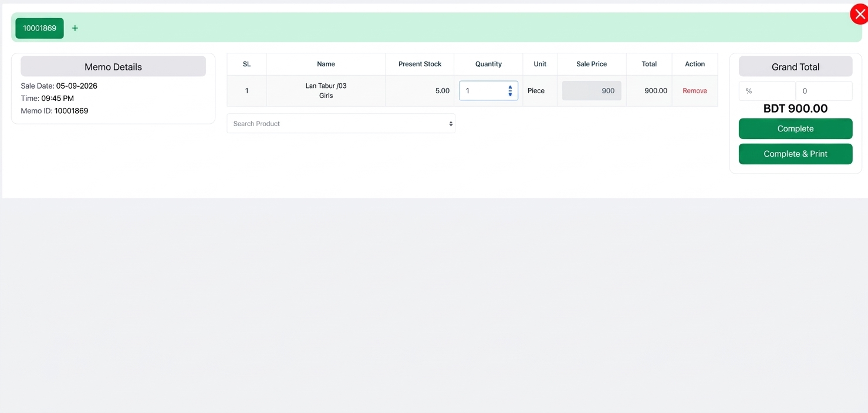This screenshot has height=413, width=868.
Task: Click the Name column header
Action: coord(326,64)
